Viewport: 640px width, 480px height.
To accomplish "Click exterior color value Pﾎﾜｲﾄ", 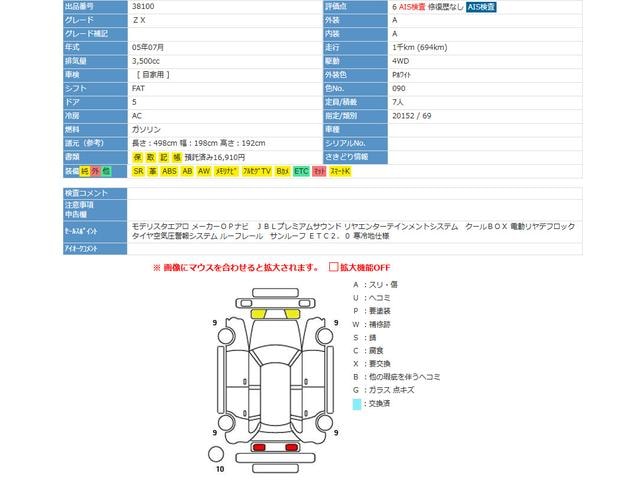I will (401, 75).
